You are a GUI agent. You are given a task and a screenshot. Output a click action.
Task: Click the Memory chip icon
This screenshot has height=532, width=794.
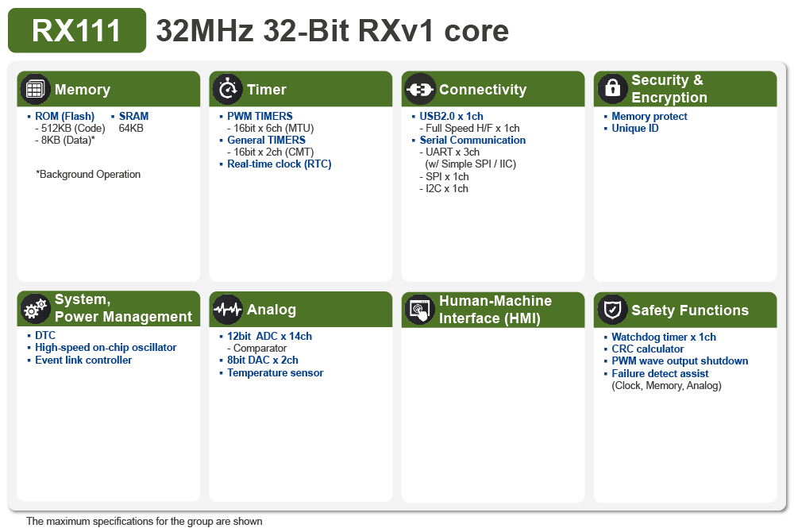[x=35, y=89]
